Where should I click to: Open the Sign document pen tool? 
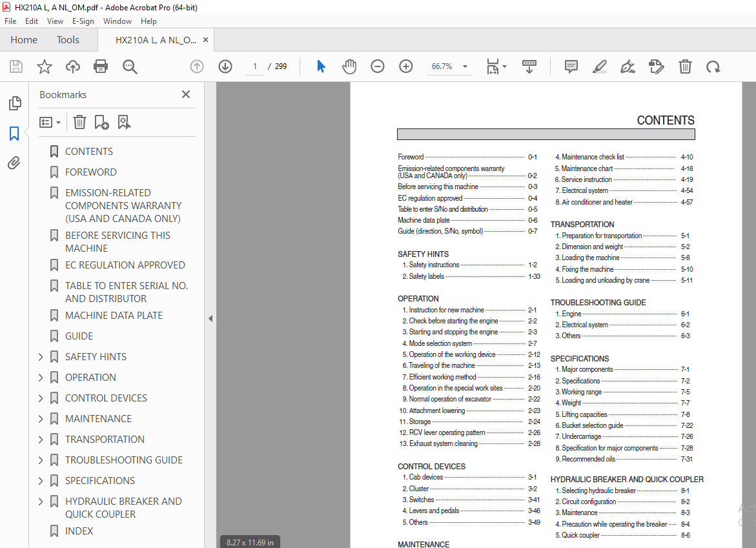point(628,66)
